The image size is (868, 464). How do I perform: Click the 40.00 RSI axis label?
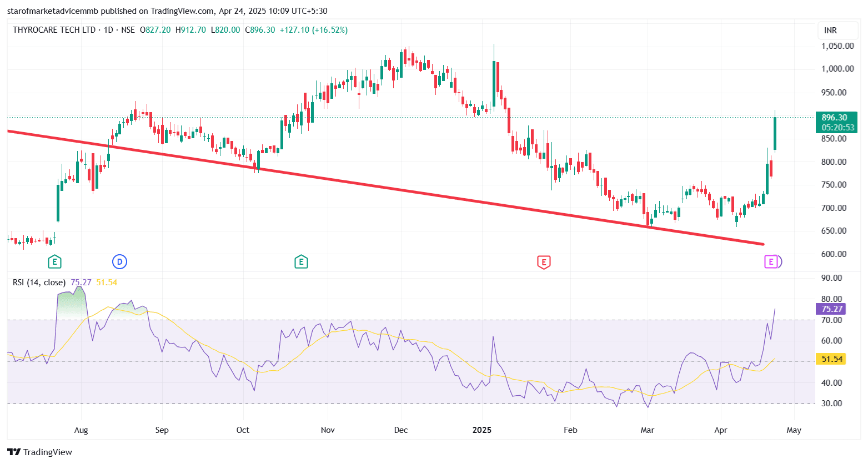832,383
